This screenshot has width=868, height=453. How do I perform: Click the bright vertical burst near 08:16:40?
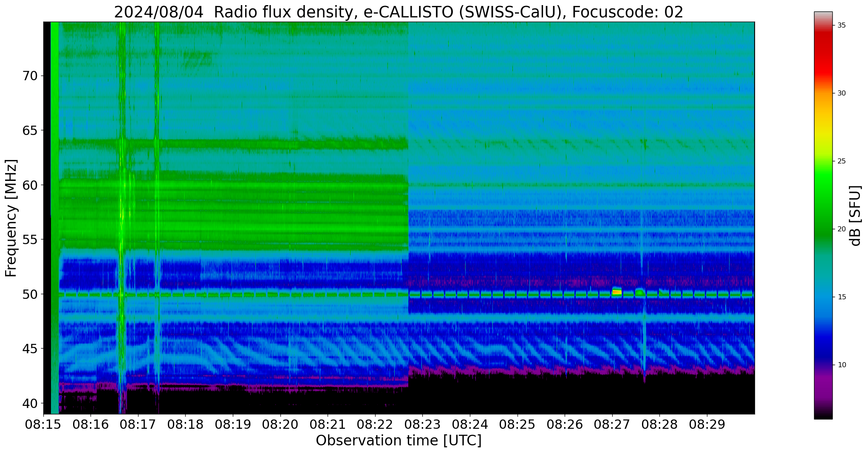[x=122, y=218]
